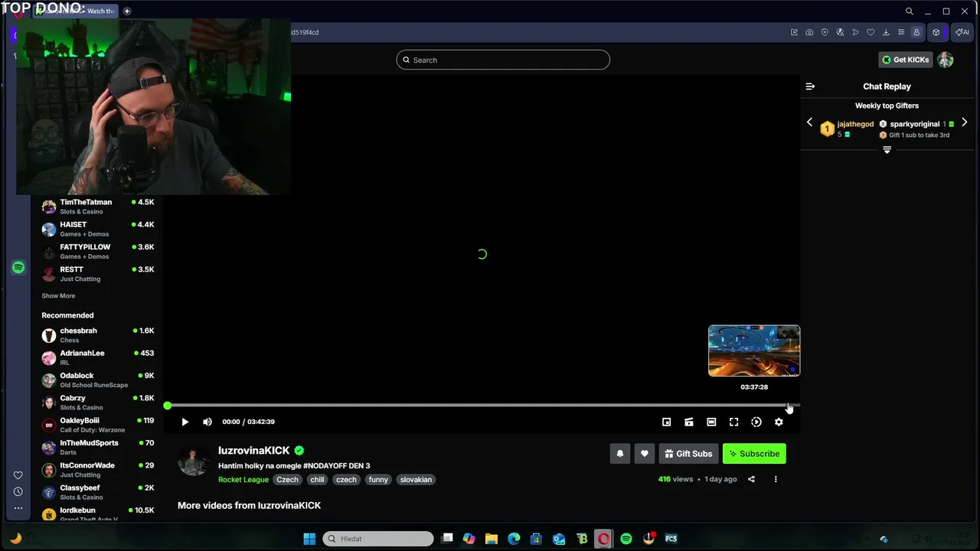Open the user profile avatar menu

point(946,60)
